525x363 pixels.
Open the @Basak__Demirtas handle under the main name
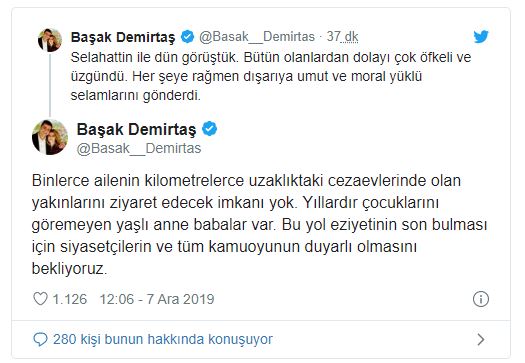point(139,148)
